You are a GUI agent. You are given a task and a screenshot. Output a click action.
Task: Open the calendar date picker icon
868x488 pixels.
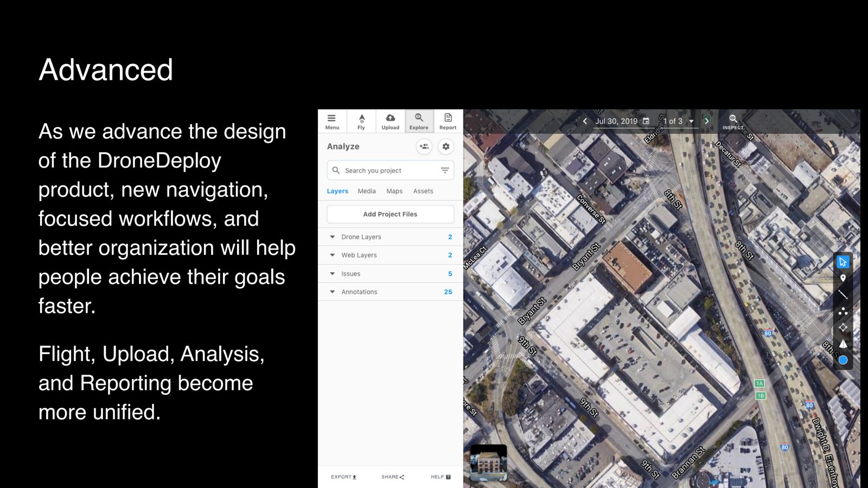coord(646,121)
